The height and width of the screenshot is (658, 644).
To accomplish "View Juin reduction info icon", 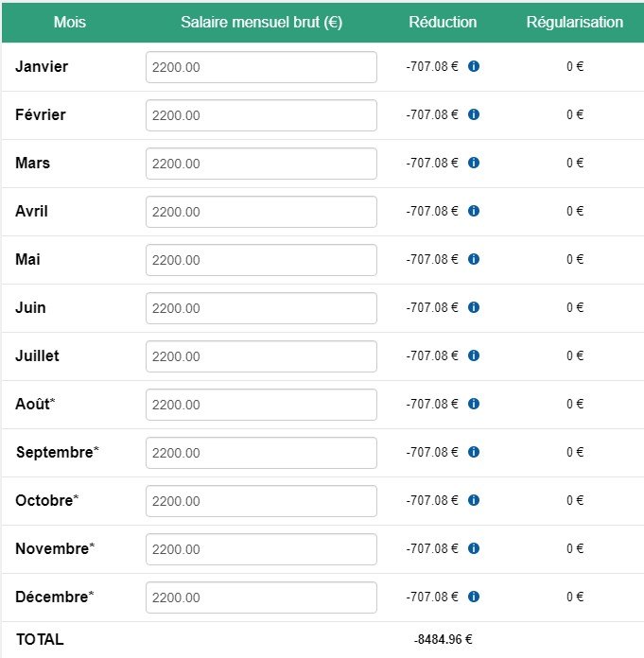I will [x=474, y=307].
